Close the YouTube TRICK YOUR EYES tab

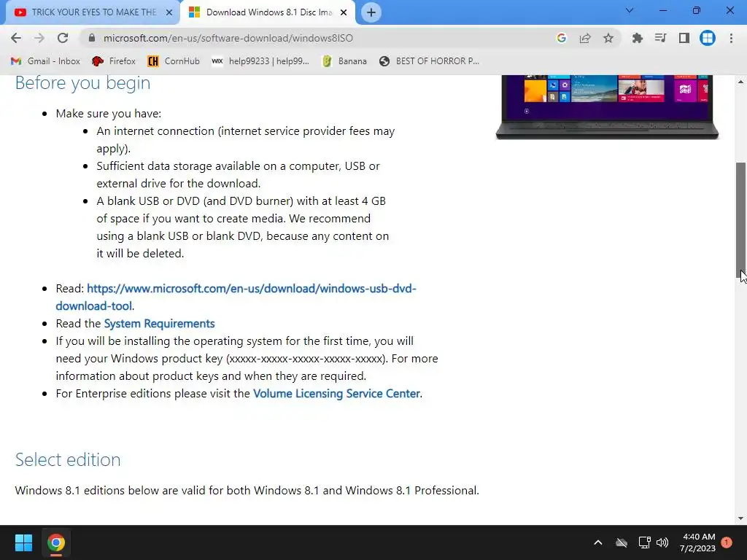pos(169,12)
